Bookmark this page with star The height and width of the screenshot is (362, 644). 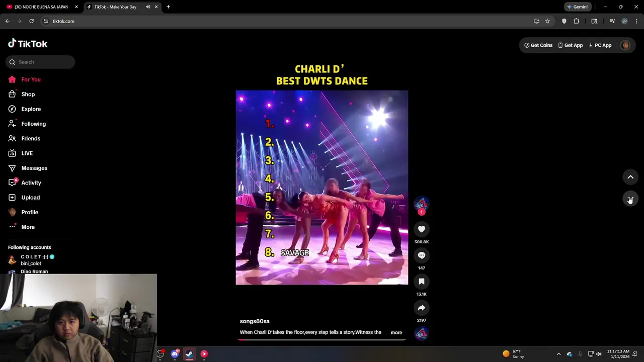[x=547, y=21]
